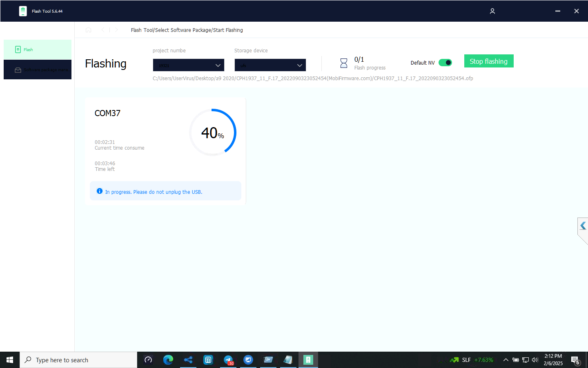Click the blue info icon in status message
The height and width of the screenshot is (368, 588).
pos(100,191)
